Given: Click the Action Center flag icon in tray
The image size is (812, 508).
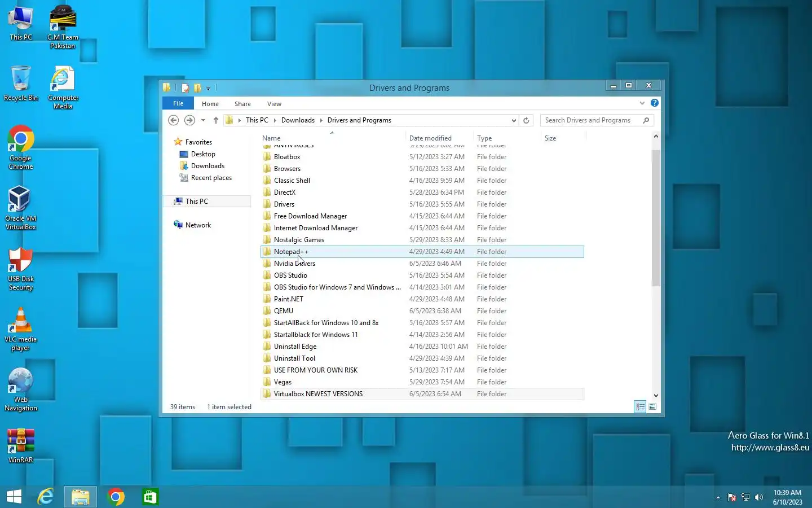Looking at the screenshot, I should pyautogui.click(x=732, y=497).
